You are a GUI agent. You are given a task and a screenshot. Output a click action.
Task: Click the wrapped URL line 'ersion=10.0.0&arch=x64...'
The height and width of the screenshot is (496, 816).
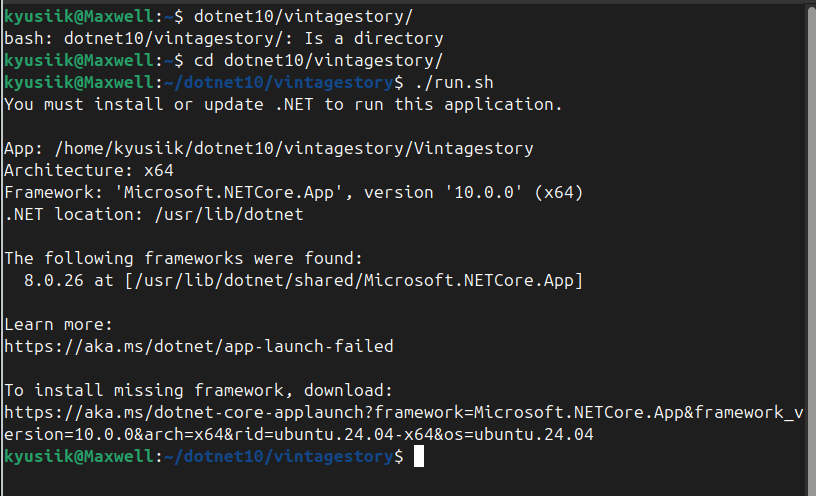tap(299, 434)
